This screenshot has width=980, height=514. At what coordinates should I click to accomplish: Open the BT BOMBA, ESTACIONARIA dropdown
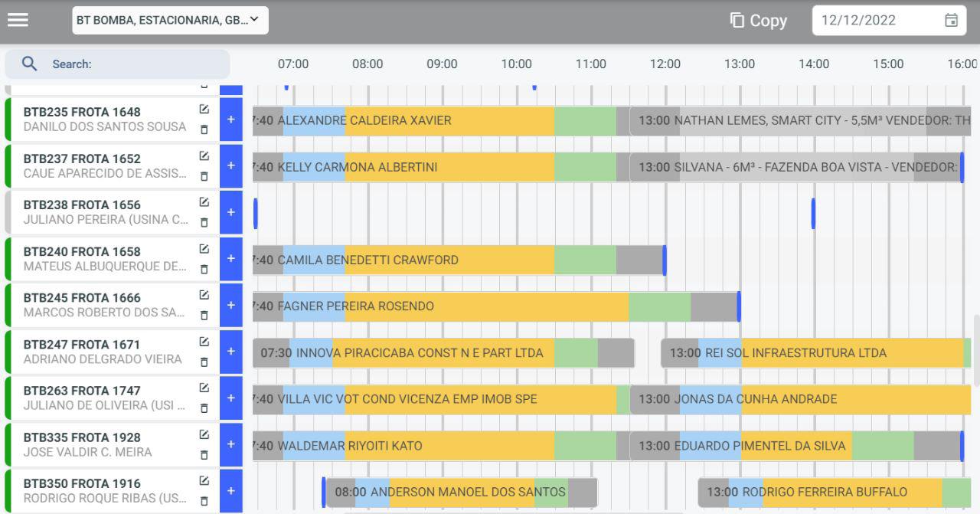[170, 21]
